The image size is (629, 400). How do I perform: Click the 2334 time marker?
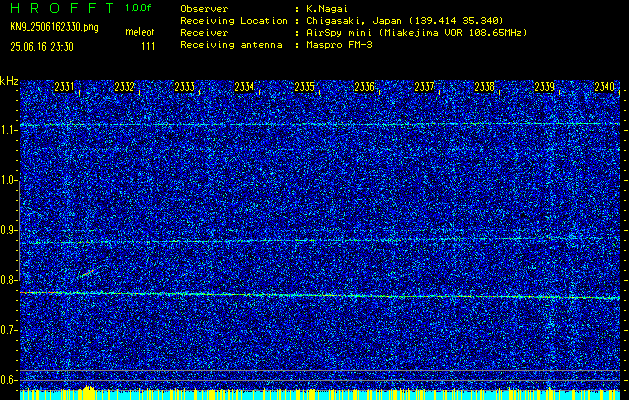coord(244,87)
